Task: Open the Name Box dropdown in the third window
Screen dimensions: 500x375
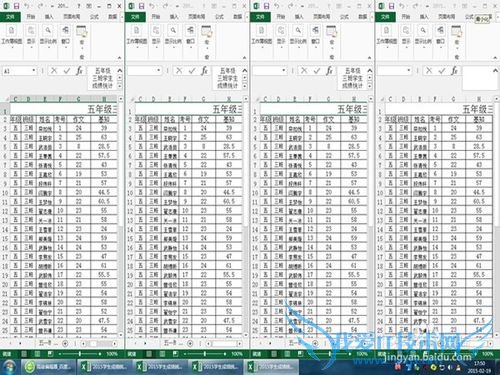Action: (284, 71)
